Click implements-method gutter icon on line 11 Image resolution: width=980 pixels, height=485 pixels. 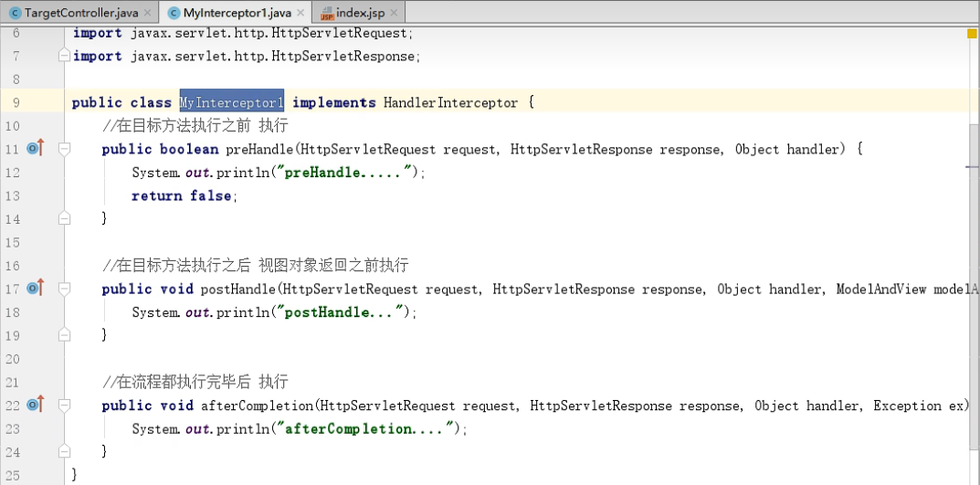tap(36, 149)
